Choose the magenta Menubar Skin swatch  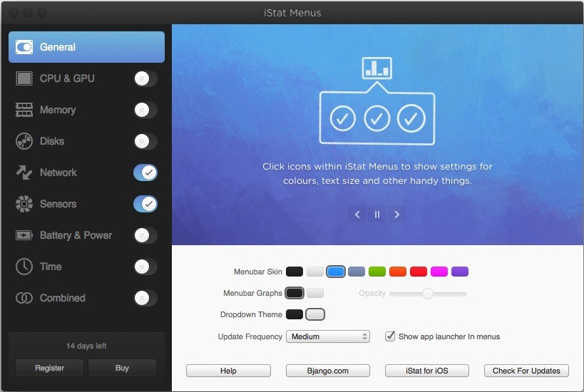coord(439,272)
